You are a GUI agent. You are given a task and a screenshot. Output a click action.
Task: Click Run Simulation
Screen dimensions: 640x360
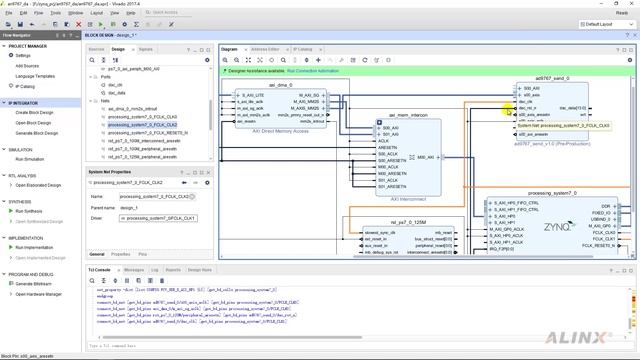point(30,159)
